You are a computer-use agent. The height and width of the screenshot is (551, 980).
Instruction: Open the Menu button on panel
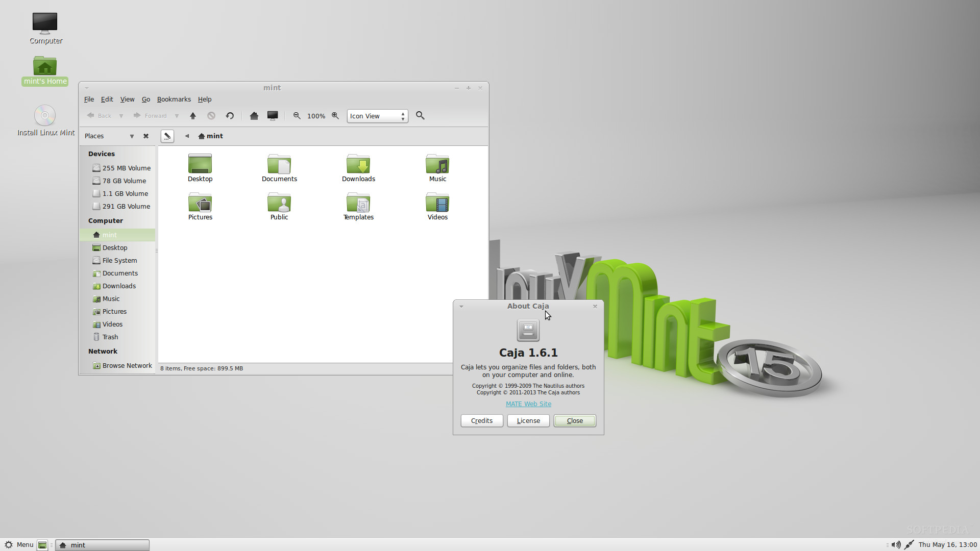tap(19, 545)
